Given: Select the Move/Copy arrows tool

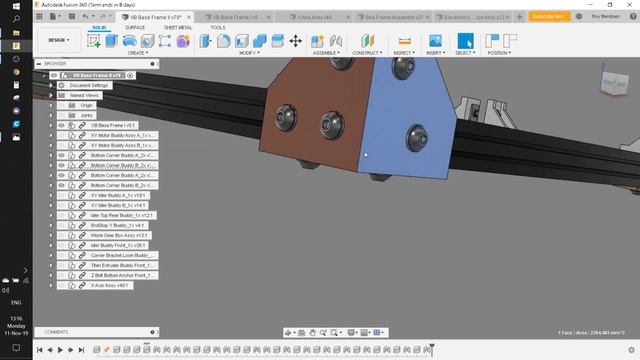Looking at the screenshot, I should tap(296, 41).
